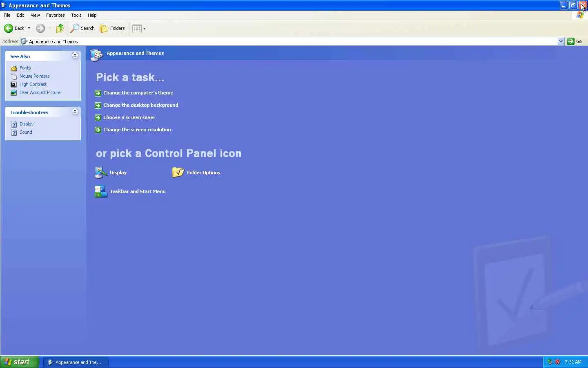Collapse the See Also panel
The width and height of the screenshot is (588, 368).
point(75,56)
